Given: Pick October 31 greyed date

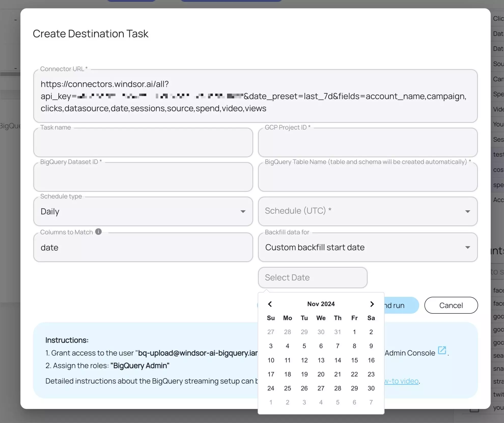Looking at the screenshot, I should click(x=338, y=332).
